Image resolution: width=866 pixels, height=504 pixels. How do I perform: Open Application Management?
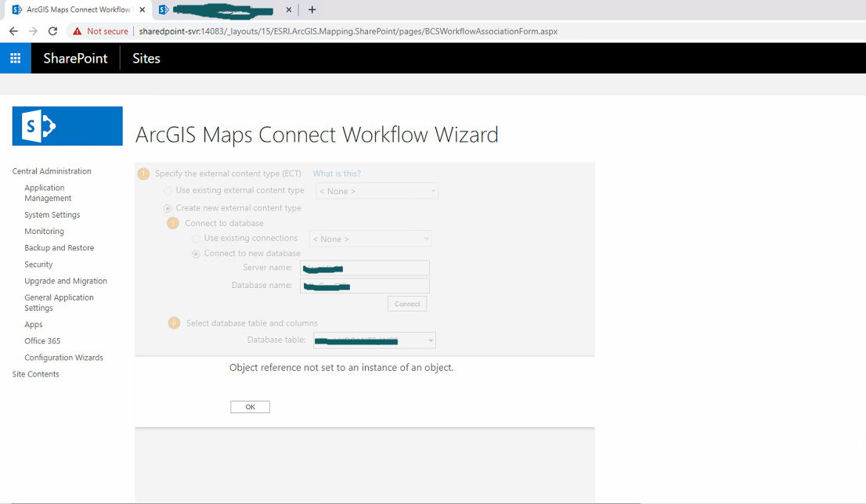(x=48, y=193)
